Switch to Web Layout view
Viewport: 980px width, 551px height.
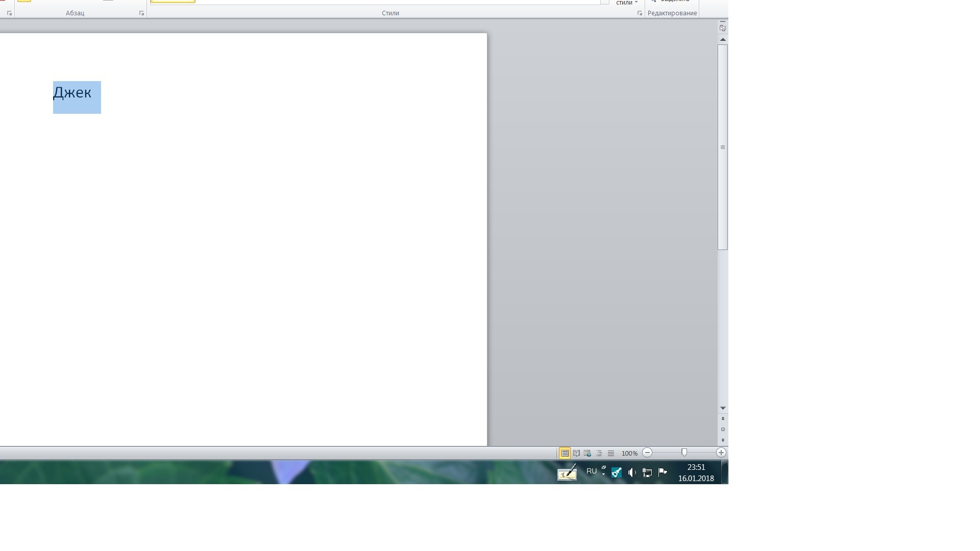587,453
